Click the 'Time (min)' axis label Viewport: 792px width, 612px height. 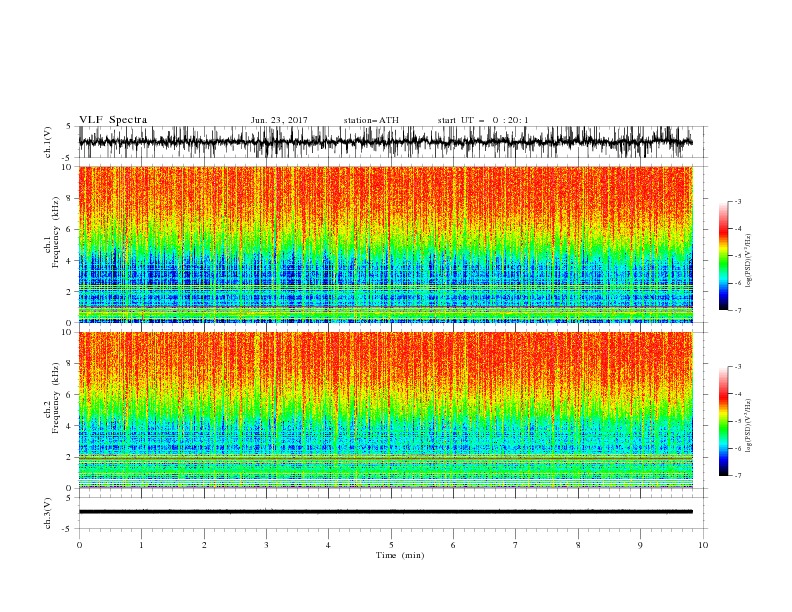[x=400, y=555]
